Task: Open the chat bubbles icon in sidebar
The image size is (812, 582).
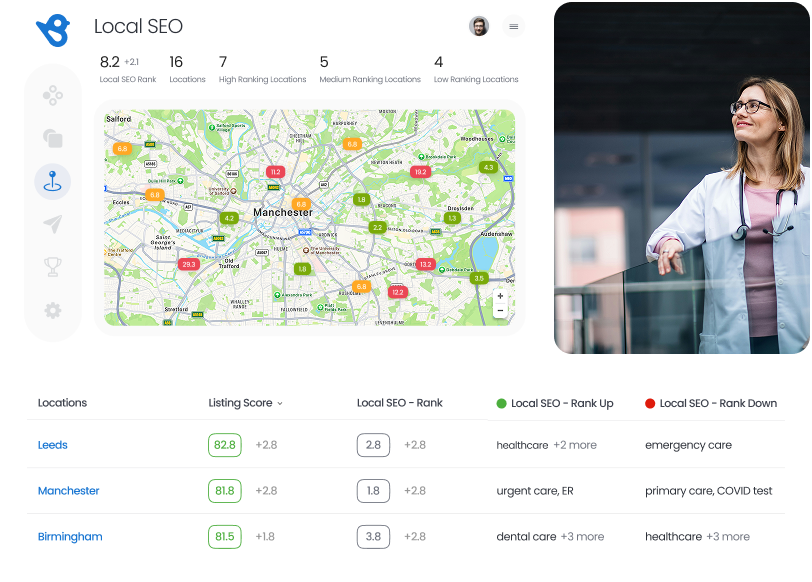Action: [x=53, y=138]
